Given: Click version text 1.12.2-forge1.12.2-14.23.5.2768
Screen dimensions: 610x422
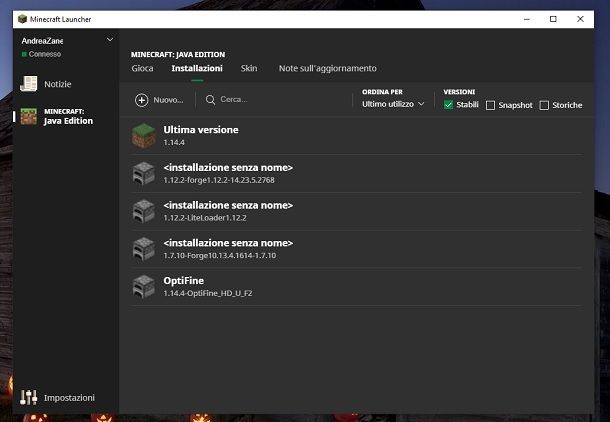Looking at the screenshot, I should [219, 180].
